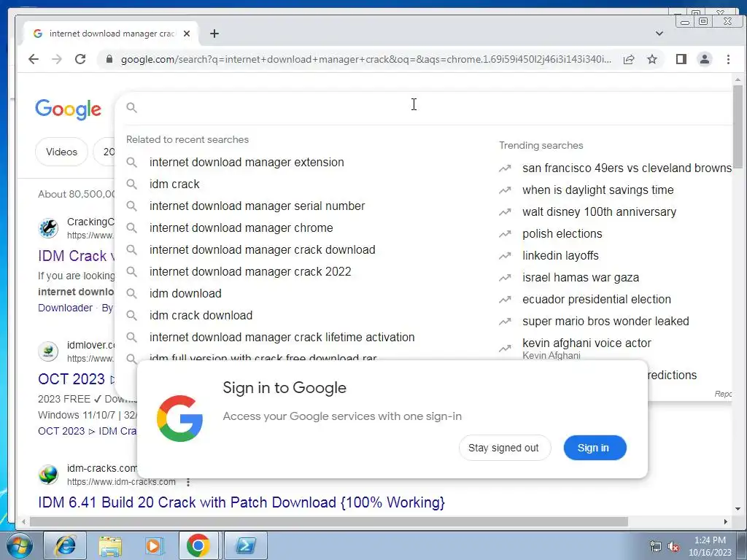
Task: Select the polish elections trending search
Action: point(562,234)
